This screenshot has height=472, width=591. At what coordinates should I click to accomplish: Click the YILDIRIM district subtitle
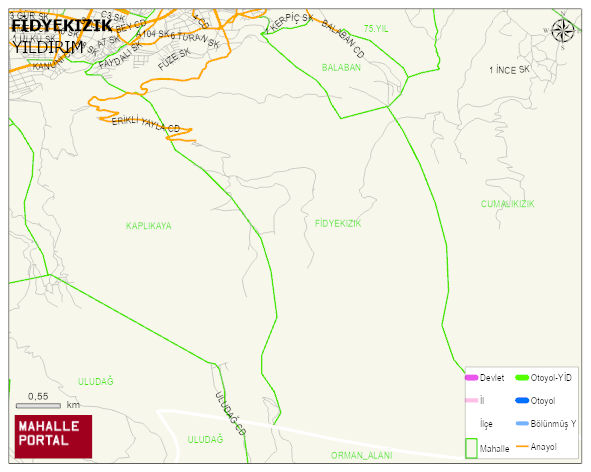coord(47,47)
